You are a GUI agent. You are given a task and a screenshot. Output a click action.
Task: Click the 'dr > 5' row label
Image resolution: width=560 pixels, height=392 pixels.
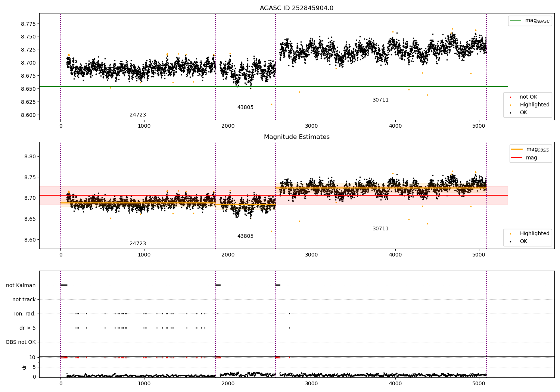point(28,328)
